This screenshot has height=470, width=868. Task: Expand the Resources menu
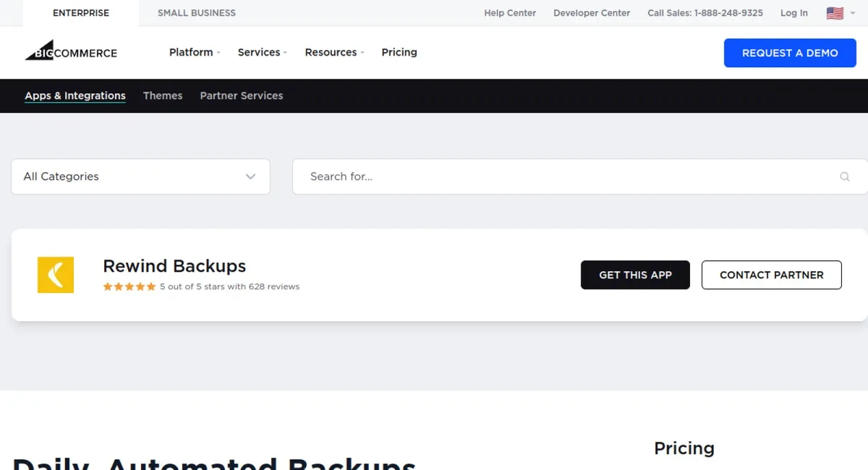(334, 52)
